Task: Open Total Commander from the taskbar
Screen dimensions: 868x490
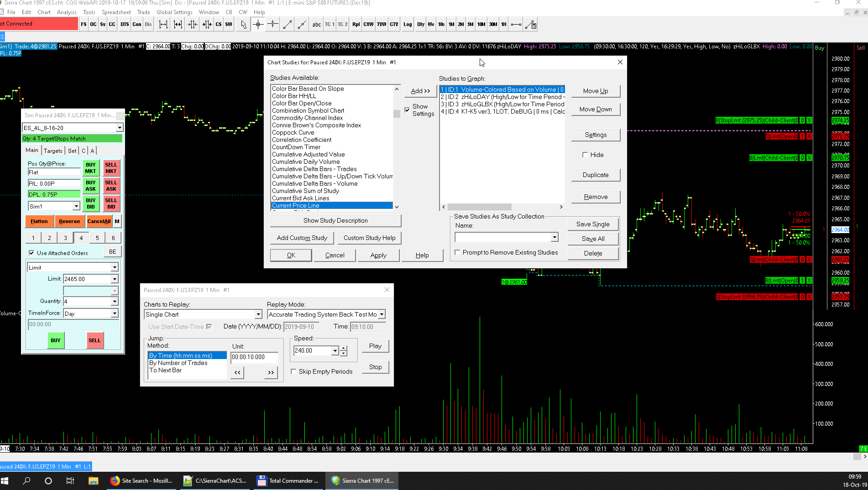Action: (x=288, y=480)
